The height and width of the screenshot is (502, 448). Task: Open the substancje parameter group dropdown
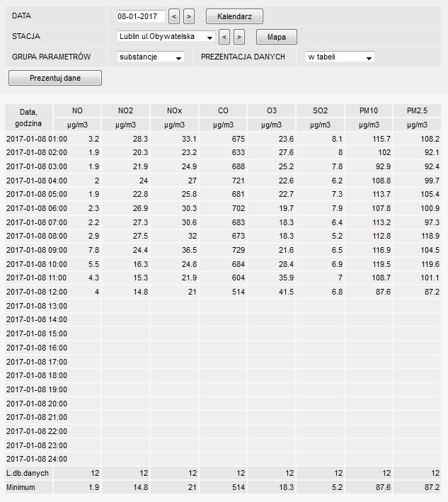coord(151,57)
